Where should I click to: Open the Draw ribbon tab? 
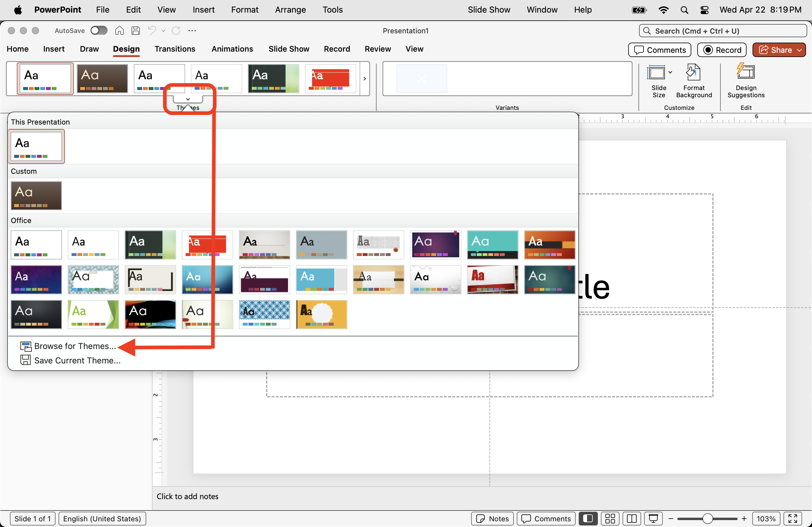89,49
